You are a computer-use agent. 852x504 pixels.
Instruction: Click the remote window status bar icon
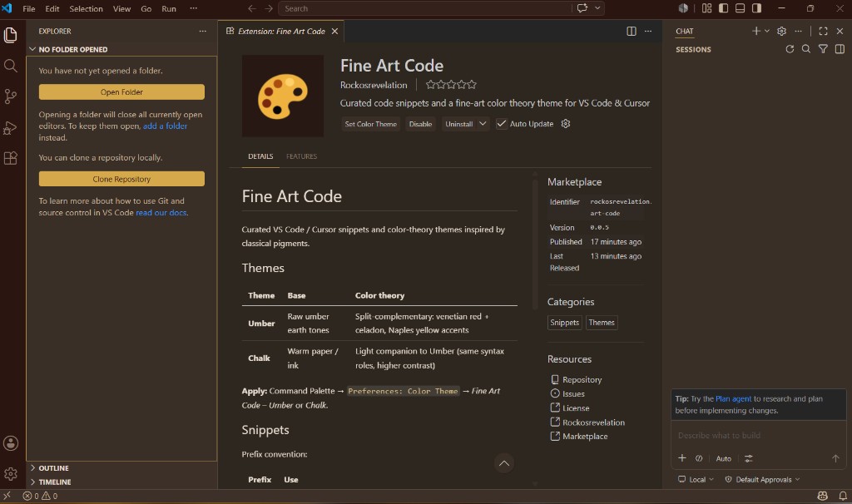click(7, 496)
